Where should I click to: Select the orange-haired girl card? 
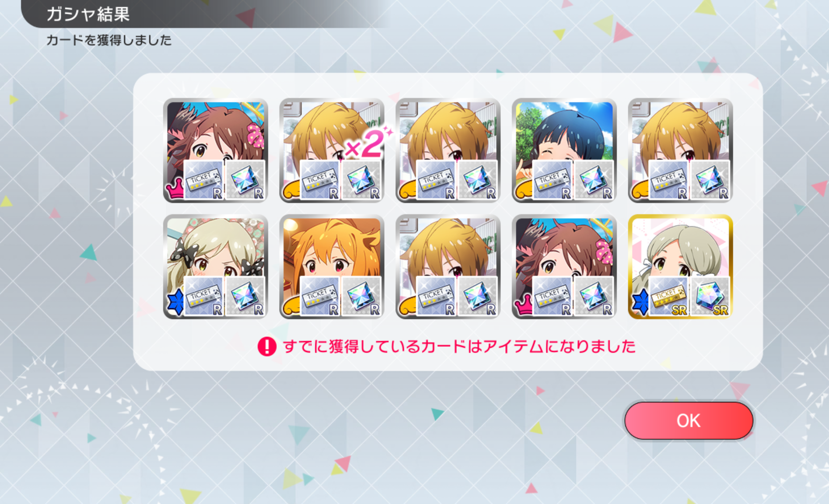coord(332,267)
